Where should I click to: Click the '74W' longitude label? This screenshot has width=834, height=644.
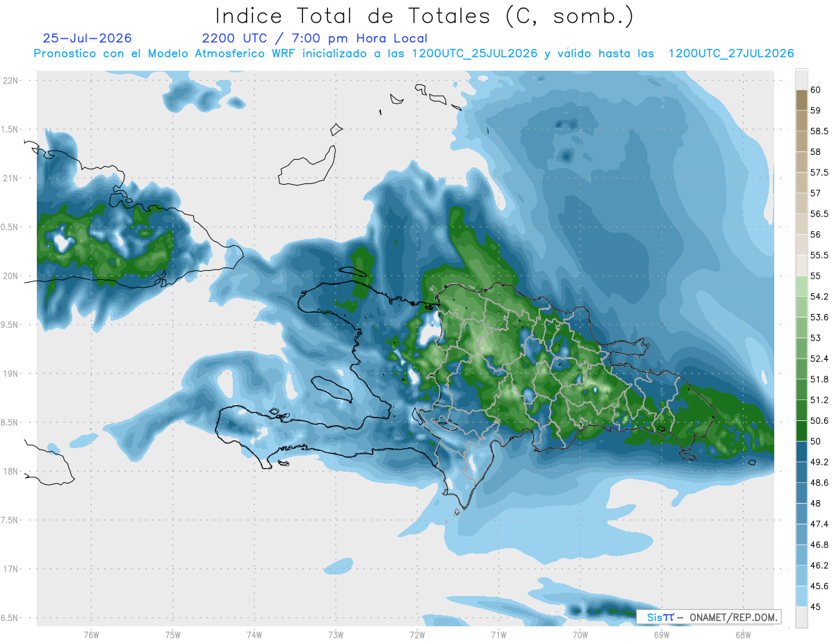click(x=254, y=635)
